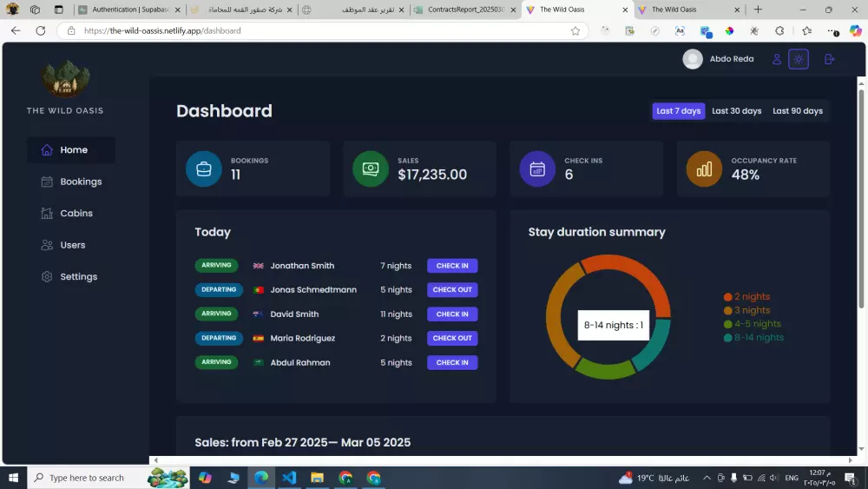Click Jonas Schmedtmann's Portugal flag
Screen dimensions: 868x489
[x=258, y=289]
